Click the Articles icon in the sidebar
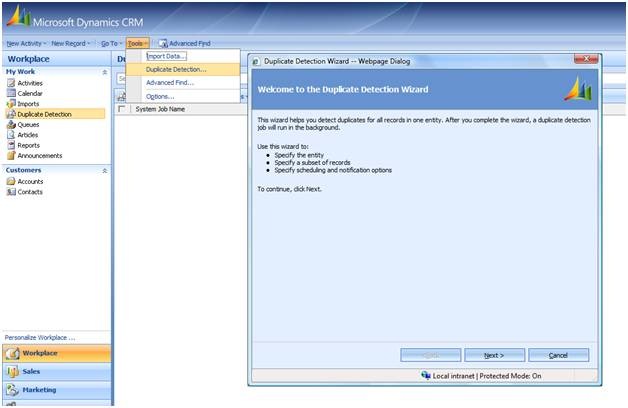This screenshot has width=628, height=408. tap(11, 135)
